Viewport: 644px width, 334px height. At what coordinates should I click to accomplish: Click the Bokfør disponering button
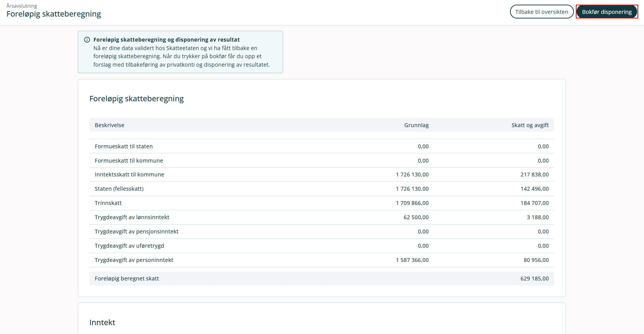(607, 12)
